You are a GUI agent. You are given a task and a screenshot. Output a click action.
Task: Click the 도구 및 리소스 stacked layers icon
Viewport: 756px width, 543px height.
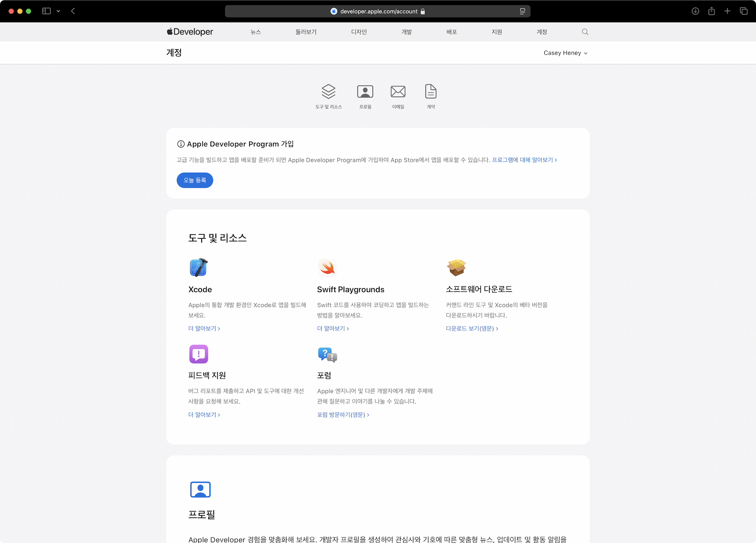tap(328, 91)
